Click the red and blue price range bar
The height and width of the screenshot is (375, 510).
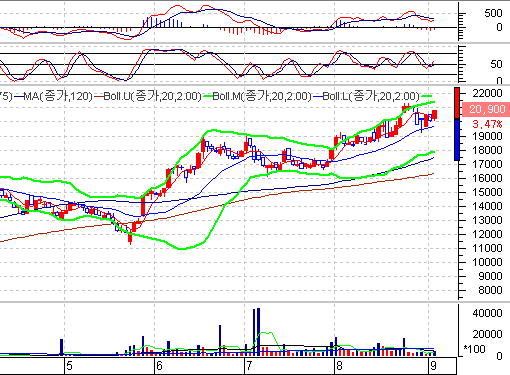click(x=457, y=124)
